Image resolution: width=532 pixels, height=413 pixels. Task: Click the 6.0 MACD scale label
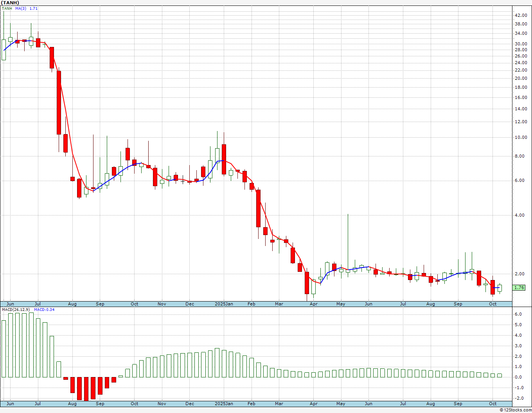pos(518,314)
